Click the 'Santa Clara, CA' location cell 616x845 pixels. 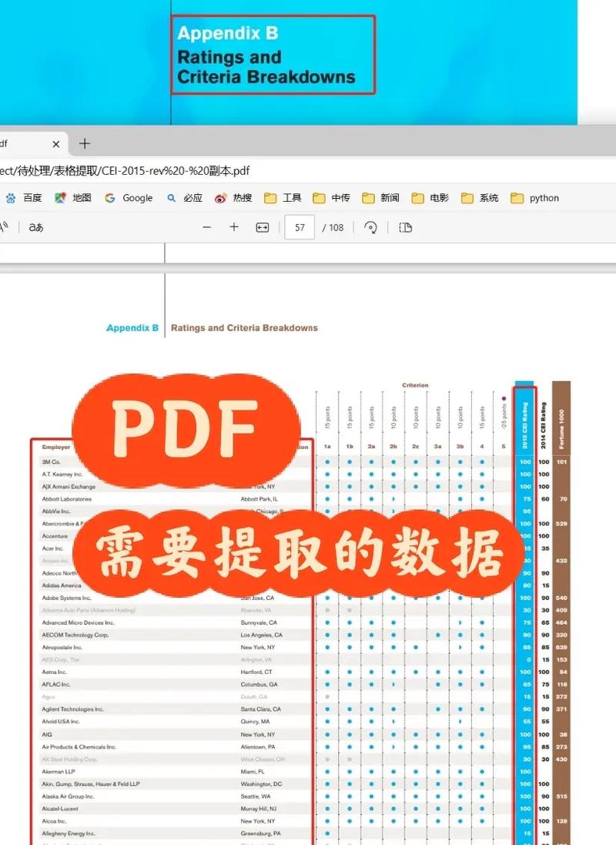point(261,709)
